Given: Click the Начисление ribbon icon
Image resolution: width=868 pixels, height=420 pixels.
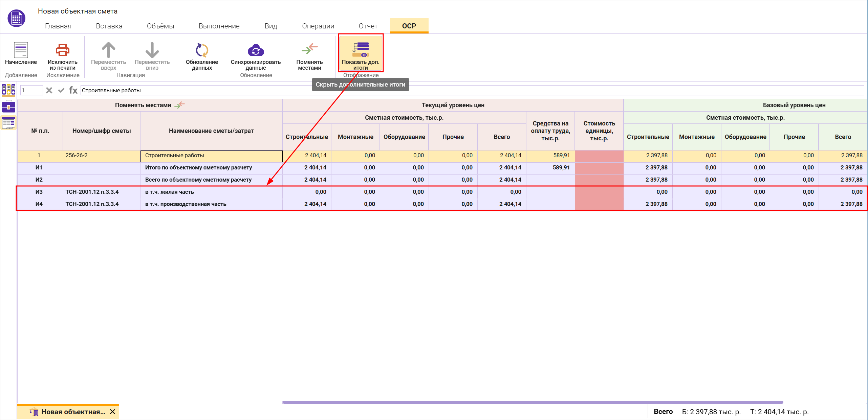Looking at the screenshot, I should 21,50.
